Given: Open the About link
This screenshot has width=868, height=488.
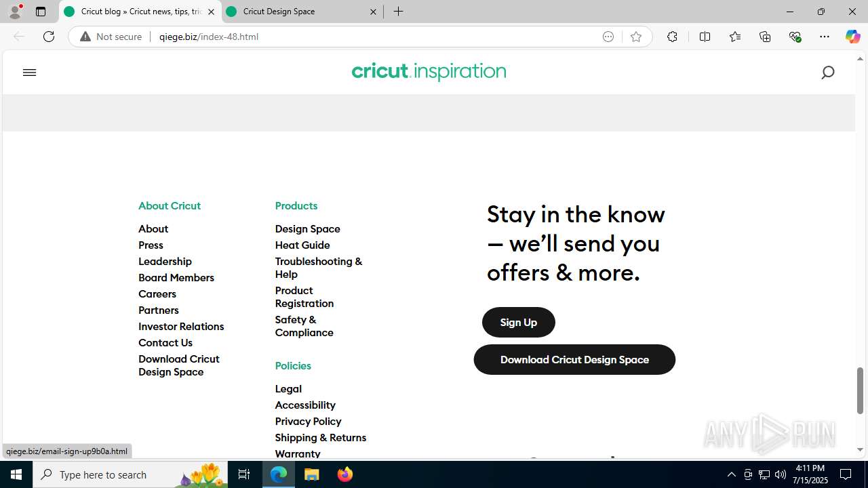Looking at the screenshot, I should 153,229.
